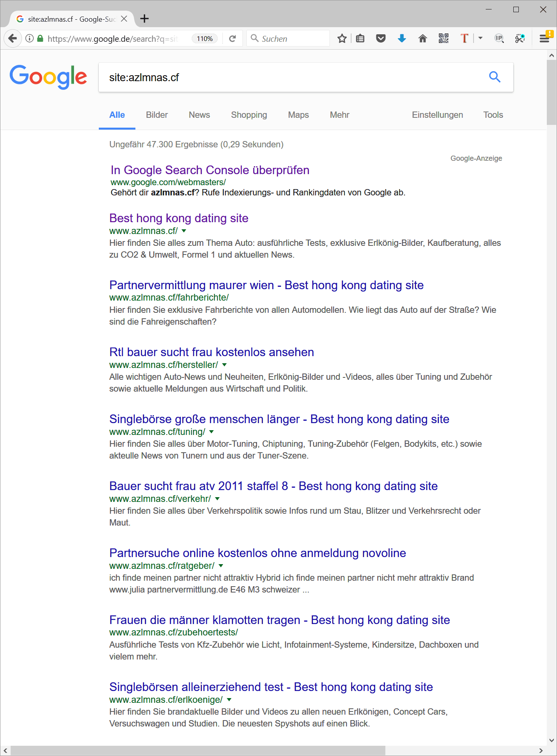This screenshot has width=557, height=756.
Task: Focus the browser address bar URL
Action: (x=113, y=39)
